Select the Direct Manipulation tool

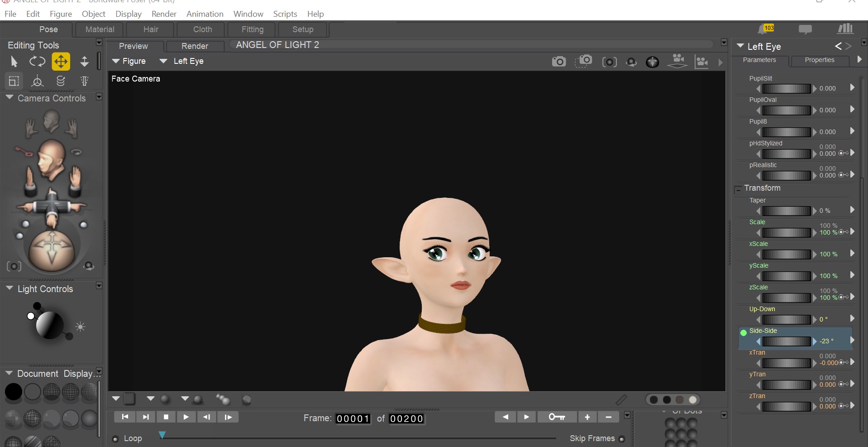click(x=38, y=81)
